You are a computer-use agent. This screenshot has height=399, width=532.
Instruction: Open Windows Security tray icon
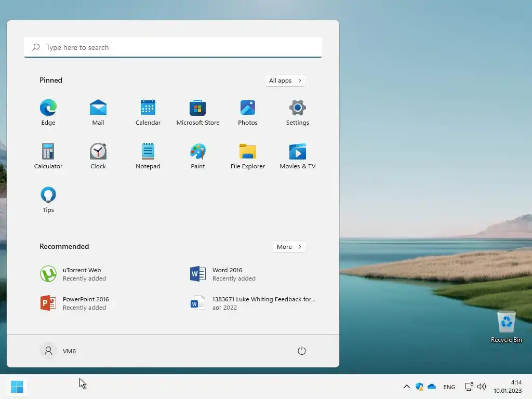(419, 387)
